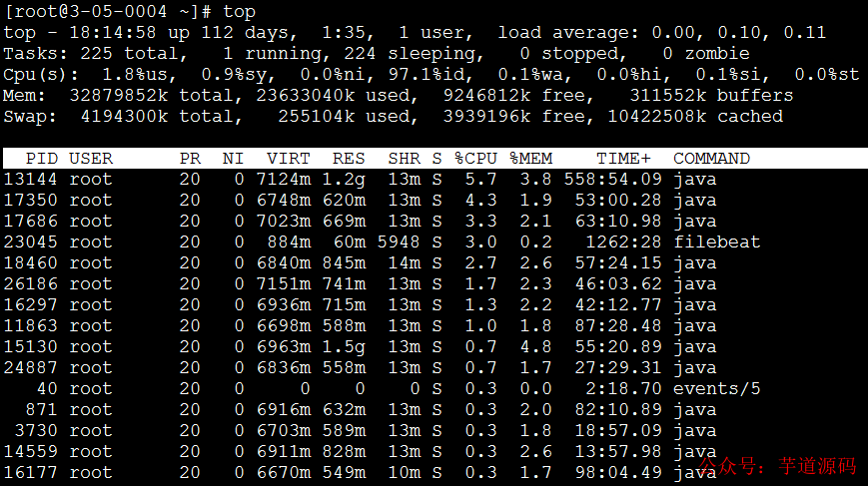The height and width of the screenshot is (486, 868).
Task: Click the SHR column header
Action: pyautogui.click(x=405, y=159)
